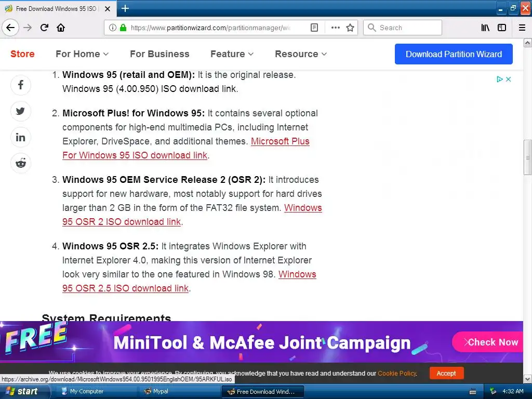
Task: Open a new tab with plus button
Action: click(x=125, y=8)
